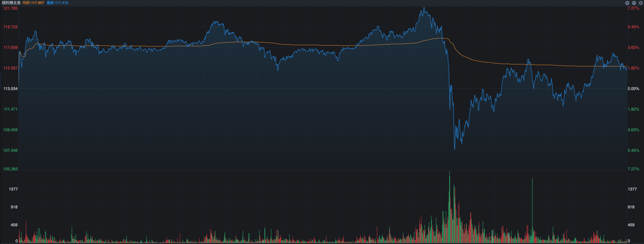Click the left 1377 volume axis label
644x244 pixels.
coord(13,189)
